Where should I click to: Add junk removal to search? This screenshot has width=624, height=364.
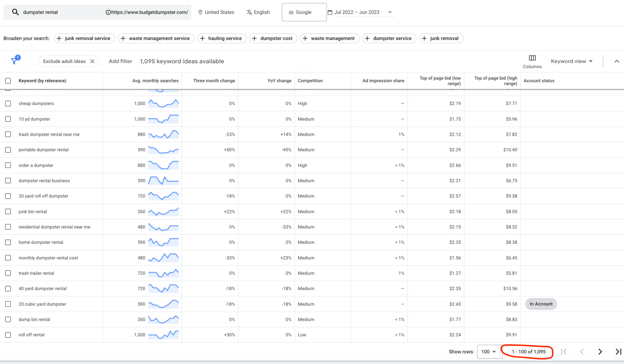pos(441,38)
